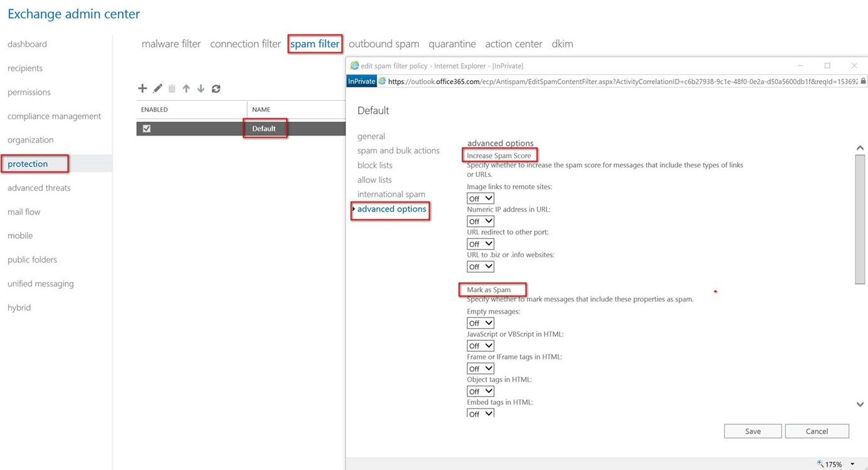Viewport: 868px width, 470px height.
Task: Select spam and bulk actions page
Action: pos(398,151)
